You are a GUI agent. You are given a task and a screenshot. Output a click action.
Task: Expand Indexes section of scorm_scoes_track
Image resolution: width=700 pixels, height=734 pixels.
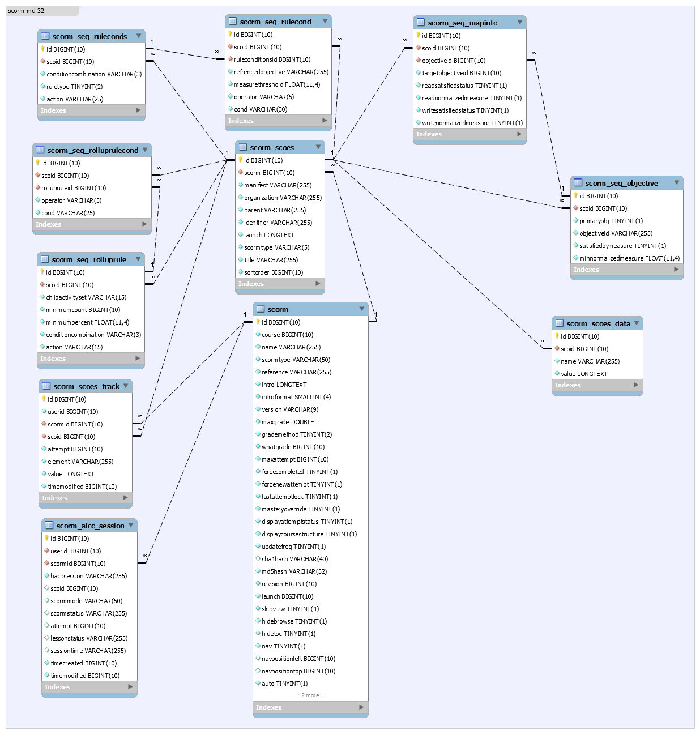[126, 498]
